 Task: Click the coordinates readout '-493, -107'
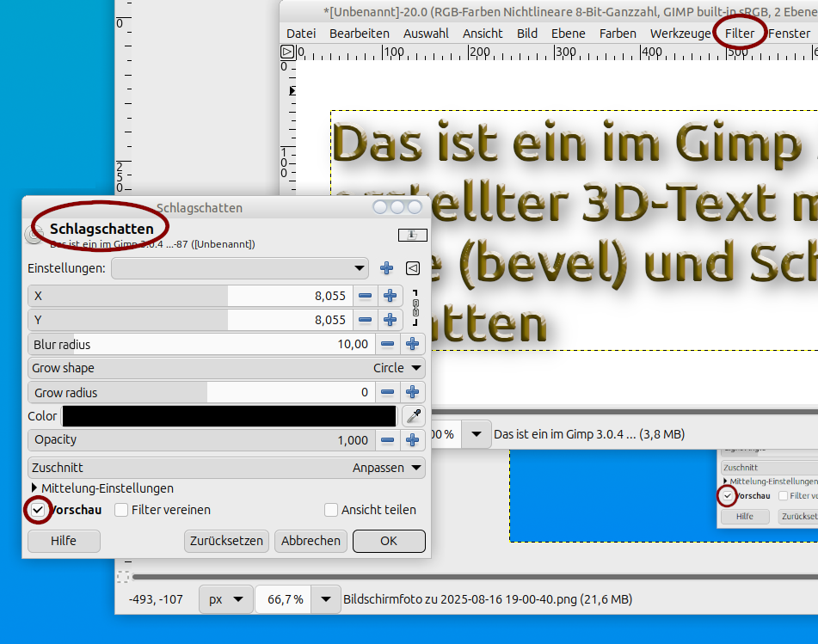tap(156, 599)
